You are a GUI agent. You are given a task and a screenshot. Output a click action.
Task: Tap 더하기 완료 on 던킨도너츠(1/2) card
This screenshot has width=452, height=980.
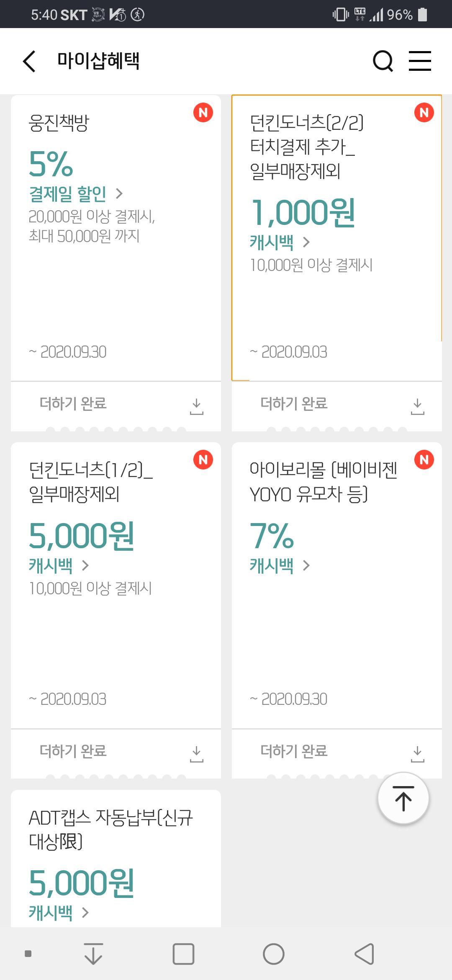coord(73,751)
